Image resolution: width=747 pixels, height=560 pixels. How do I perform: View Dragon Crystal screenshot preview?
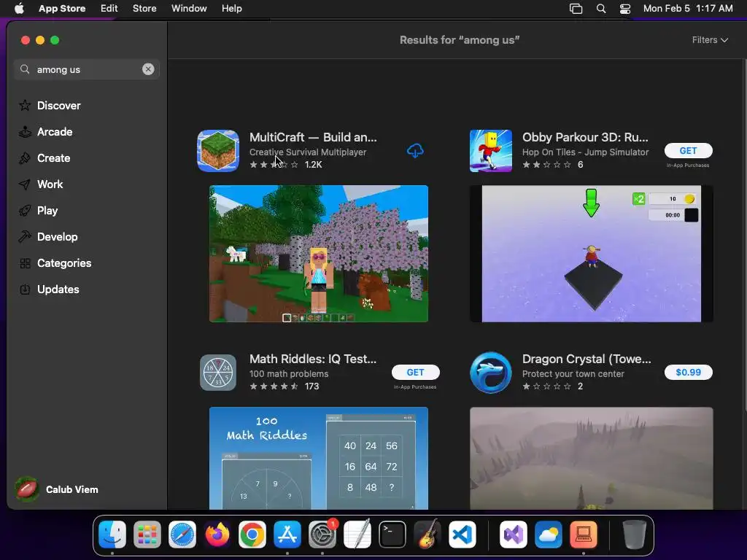click(x=591, y=458)
